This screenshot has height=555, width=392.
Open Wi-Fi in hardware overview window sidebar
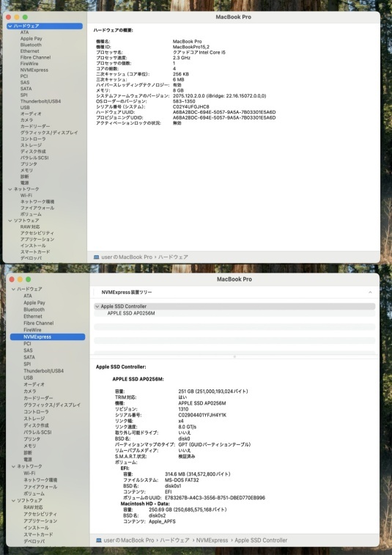coord(26,195)
